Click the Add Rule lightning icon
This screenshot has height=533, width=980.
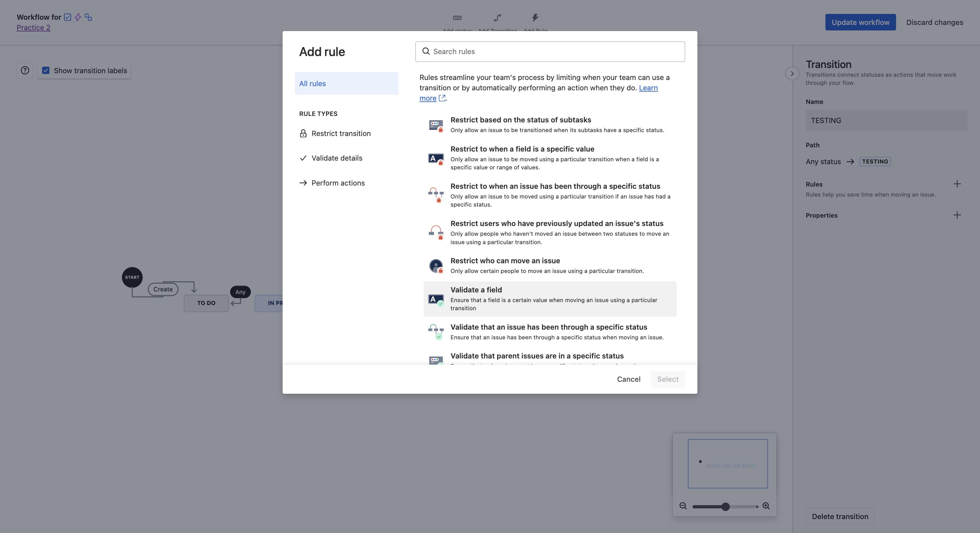pos(535,17)
